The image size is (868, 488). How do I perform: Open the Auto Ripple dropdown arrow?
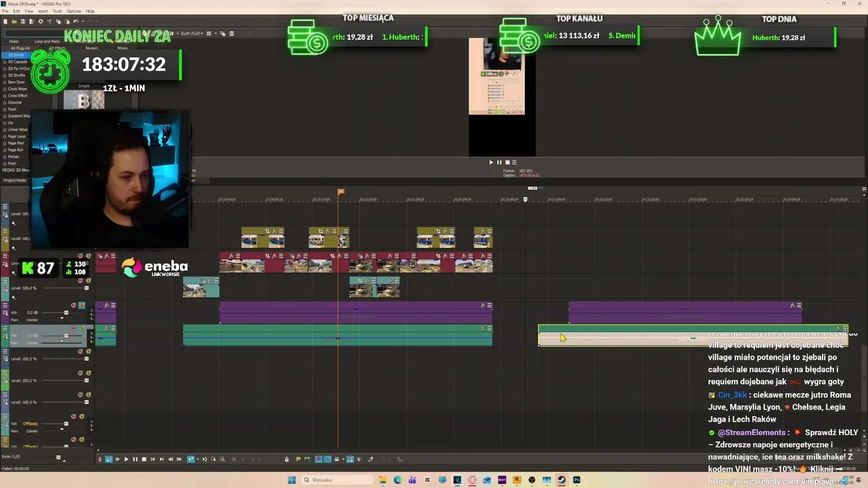click(343, 459)
